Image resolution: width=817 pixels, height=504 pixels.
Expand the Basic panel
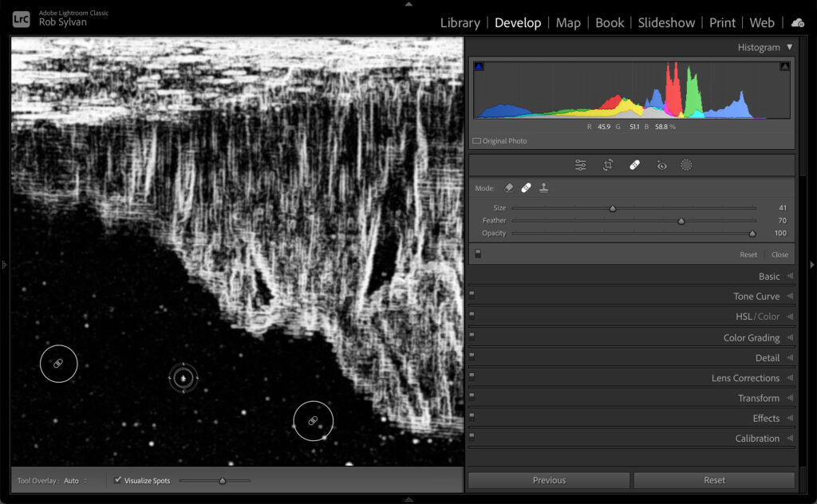769,276
